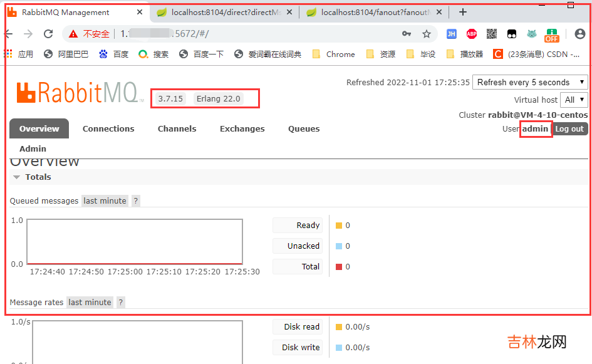The height and width of the screenshot is (364, 592).
Task: Open new browser tab with plus icon
Action: click(x=463, y=12)
